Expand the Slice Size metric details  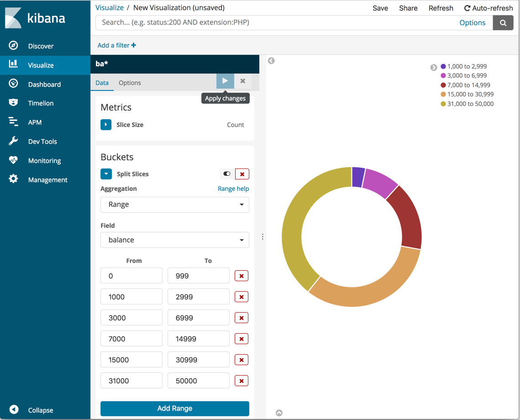pyautogui.click(x=106, y=124)
